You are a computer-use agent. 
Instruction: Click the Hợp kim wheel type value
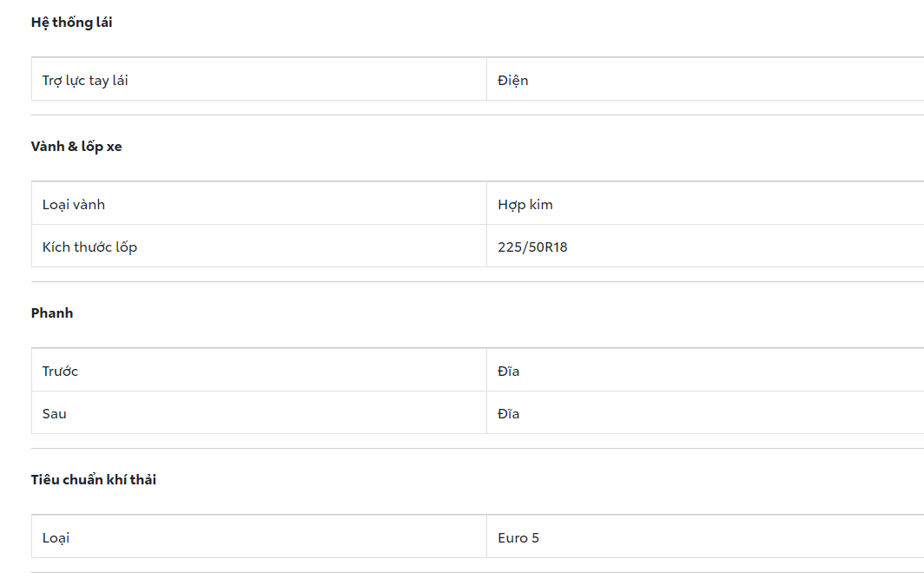525,205
